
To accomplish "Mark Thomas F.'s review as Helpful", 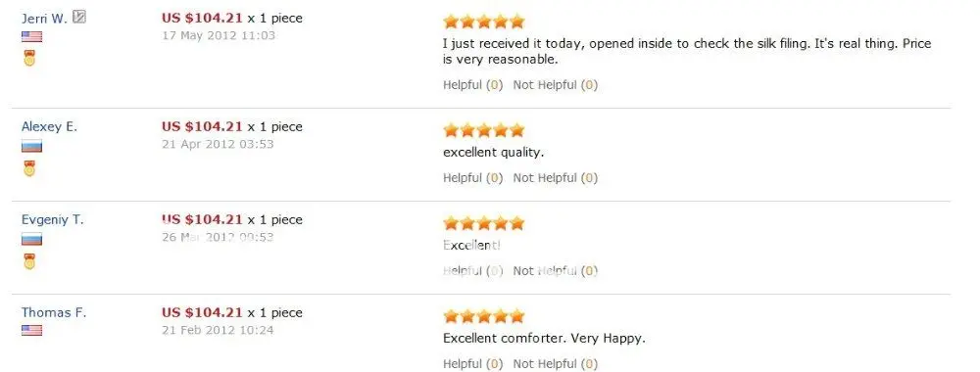I will point(472,364).
